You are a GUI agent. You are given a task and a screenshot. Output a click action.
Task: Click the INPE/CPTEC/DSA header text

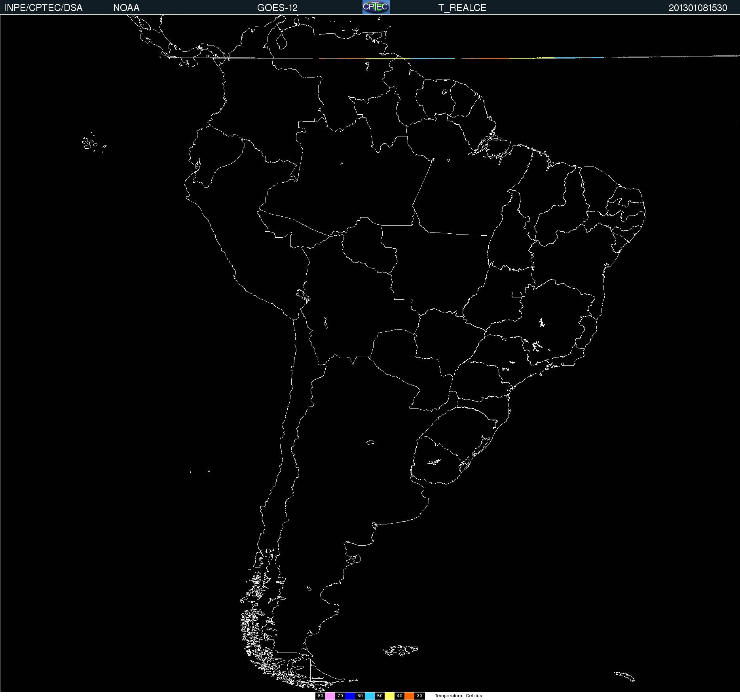[43, 8]
